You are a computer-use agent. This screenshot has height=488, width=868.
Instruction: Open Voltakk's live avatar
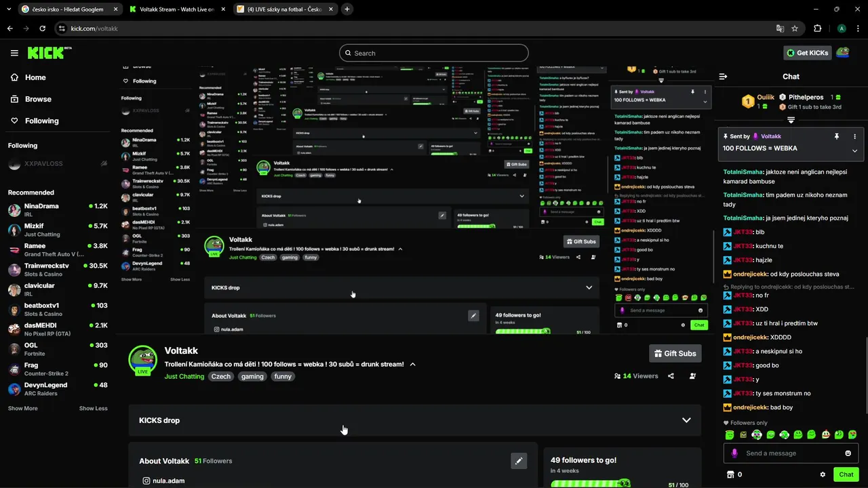(x=142, y=359)
